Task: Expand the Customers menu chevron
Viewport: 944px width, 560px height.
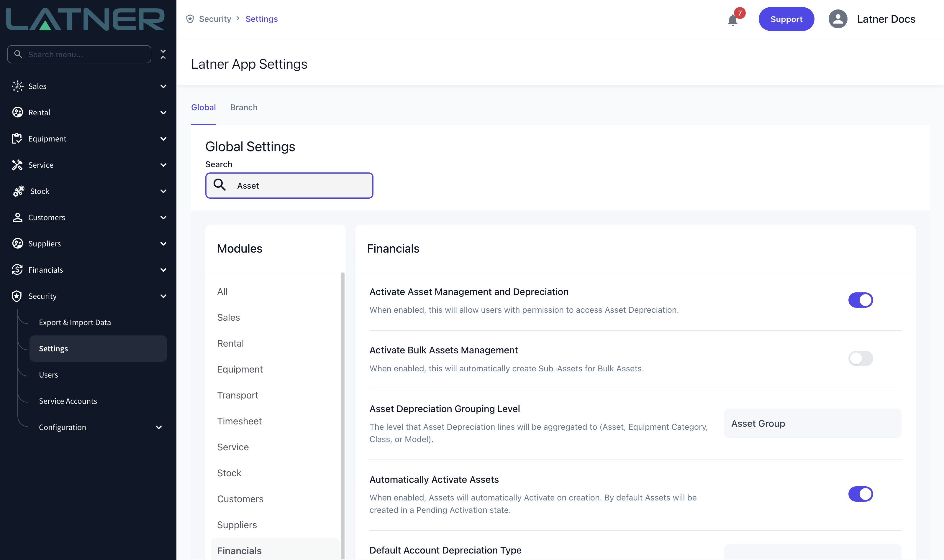Action: [x=163, y=217]
